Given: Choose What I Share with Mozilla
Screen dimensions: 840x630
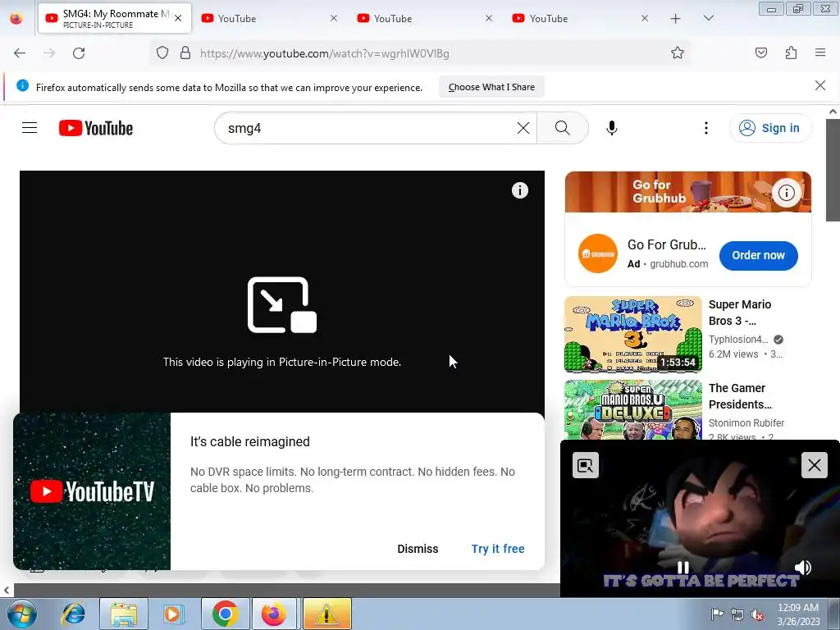Looking at the screenshot, I should click(491, 87).
